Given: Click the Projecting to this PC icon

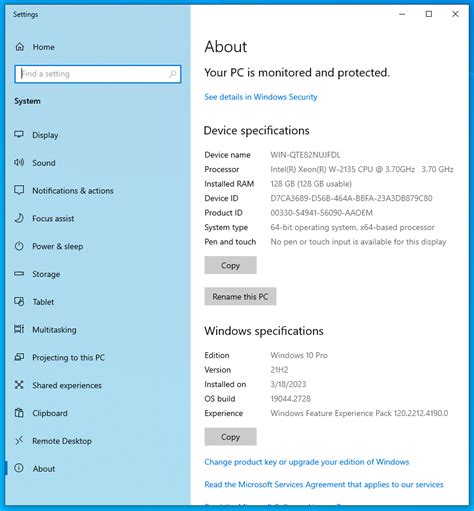Looking at the screenshot, I should (19, 357).
